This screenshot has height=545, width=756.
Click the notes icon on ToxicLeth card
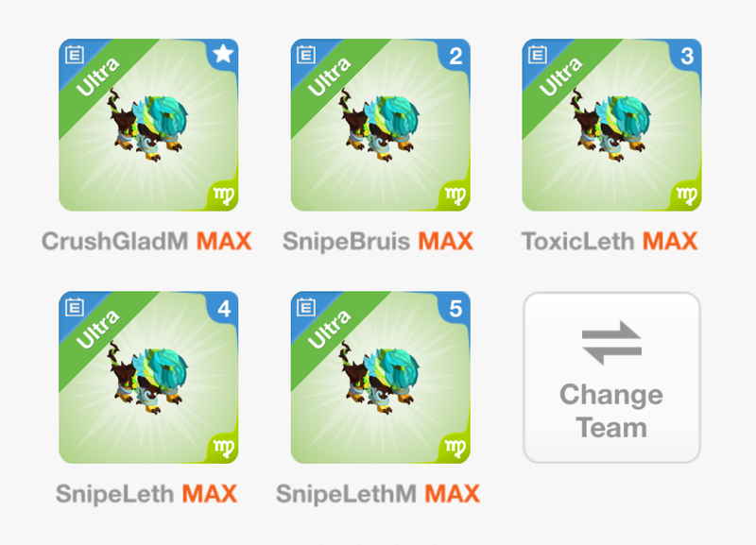(x=538, y=55)
